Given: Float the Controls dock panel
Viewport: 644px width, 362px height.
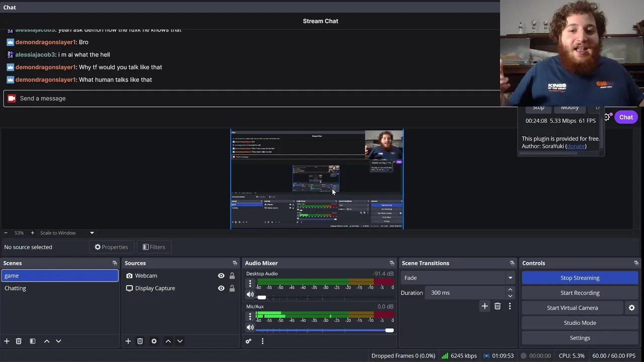Looking at the screenshot, I should coord(636,263).
